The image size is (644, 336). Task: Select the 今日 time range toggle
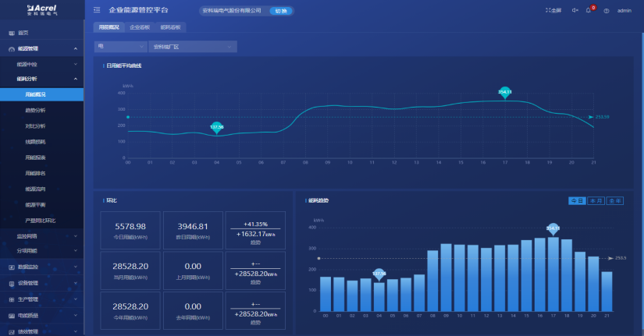[577, 201]
